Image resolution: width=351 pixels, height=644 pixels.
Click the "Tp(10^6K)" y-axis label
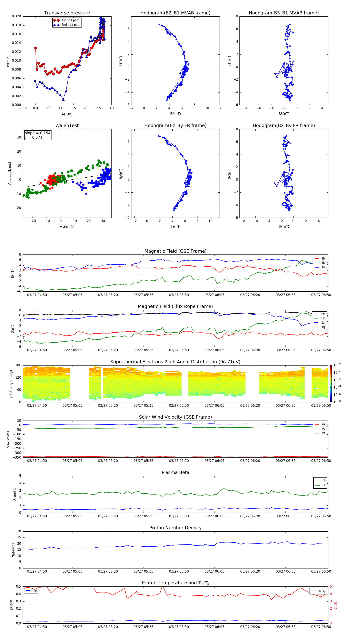(x=11, y=605)
